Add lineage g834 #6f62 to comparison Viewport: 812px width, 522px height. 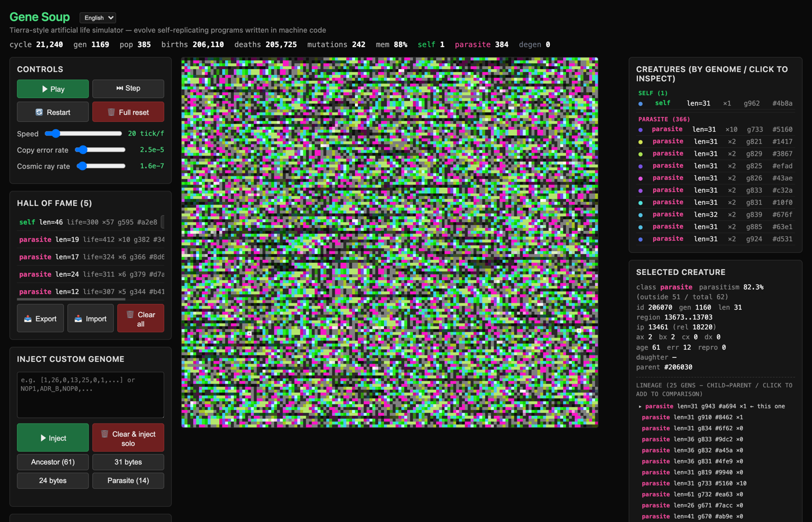[x=715, y=429]
